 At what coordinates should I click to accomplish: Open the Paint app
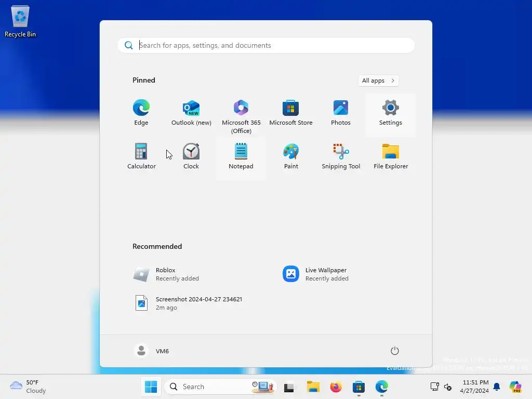click(291, 157)
